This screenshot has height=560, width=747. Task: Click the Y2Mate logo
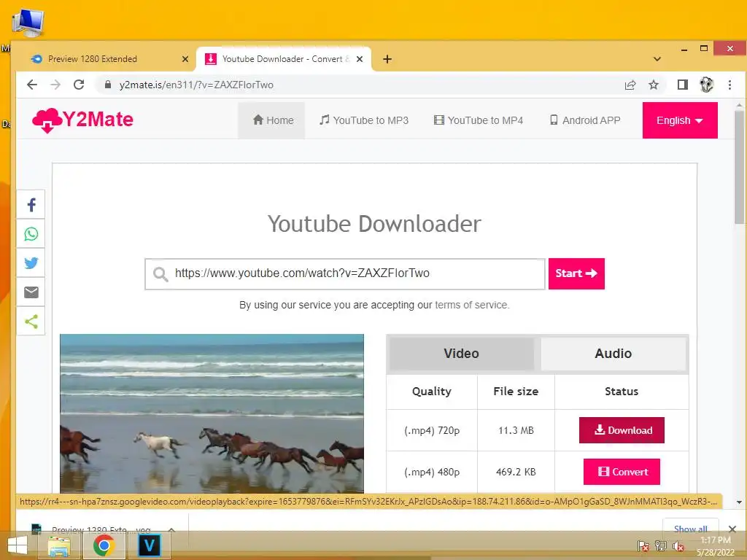click(83, 120)
